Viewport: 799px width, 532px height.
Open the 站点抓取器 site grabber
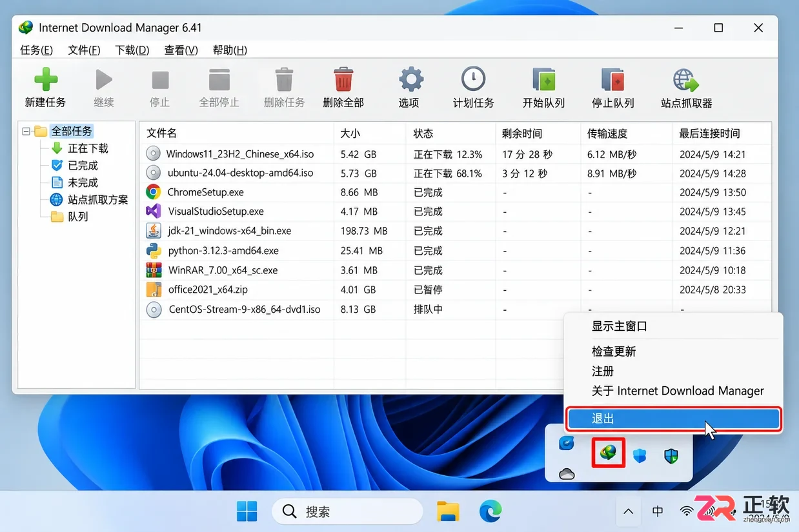point(686,80)
